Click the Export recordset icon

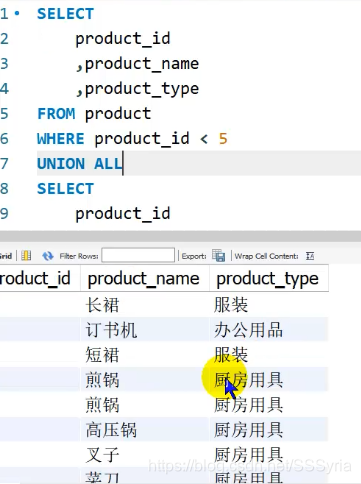pyautogui.click(x=218, y=256)
